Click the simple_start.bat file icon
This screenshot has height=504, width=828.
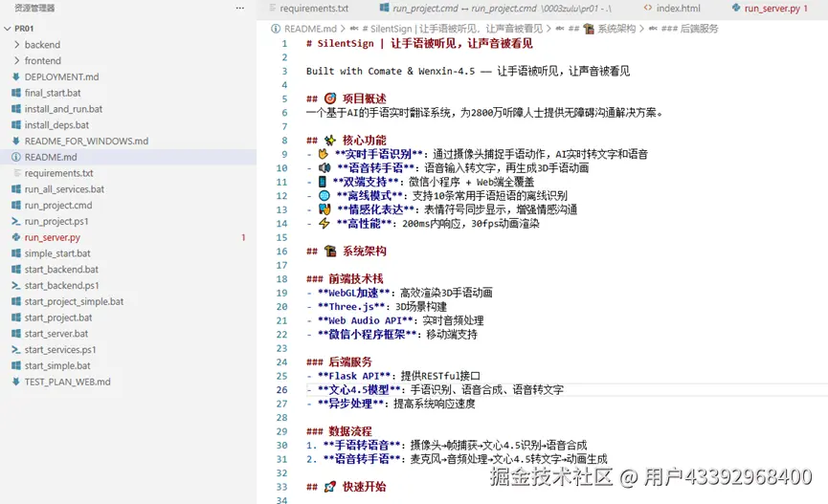[x=16, y=253]
